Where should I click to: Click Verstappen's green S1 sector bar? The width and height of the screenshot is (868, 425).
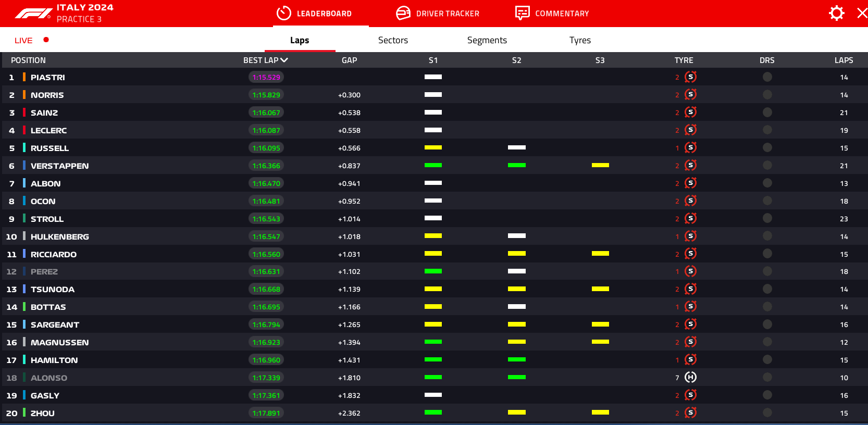point(433,166)
